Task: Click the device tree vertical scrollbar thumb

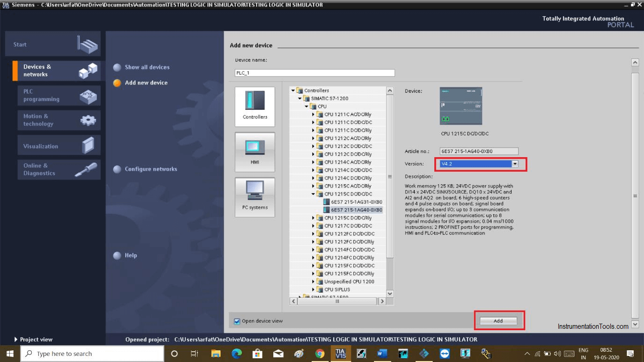Action: pyautogui.click(x=390, y=177)
